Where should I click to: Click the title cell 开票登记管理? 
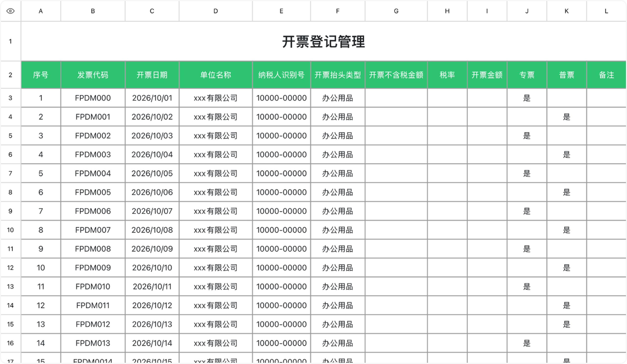pos(324,41)
